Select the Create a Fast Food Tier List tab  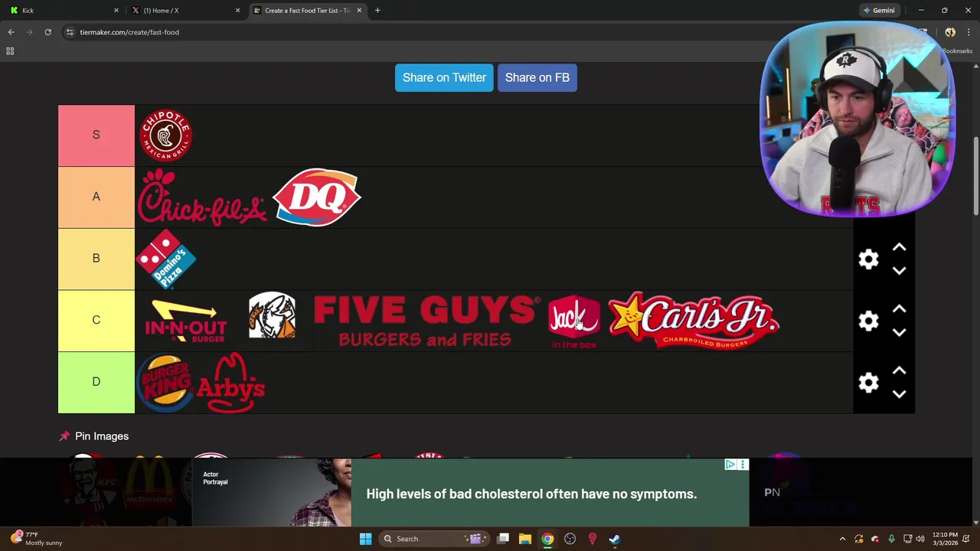coord(307,10)
